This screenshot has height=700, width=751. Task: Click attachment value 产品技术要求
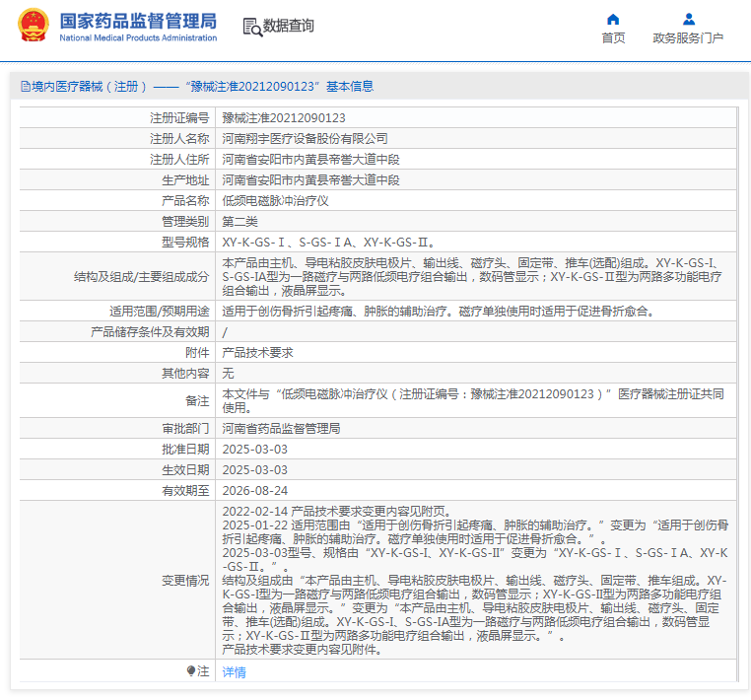(x=257, y=353)
